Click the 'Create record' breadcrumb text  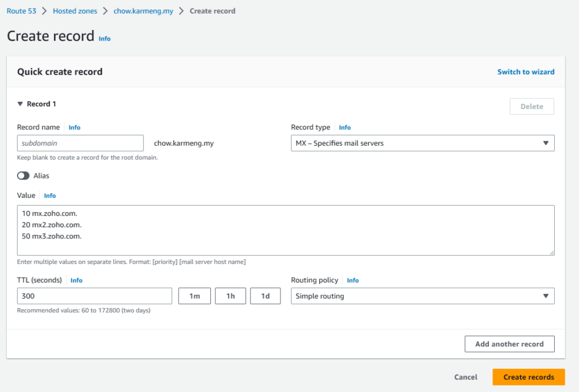213,11
